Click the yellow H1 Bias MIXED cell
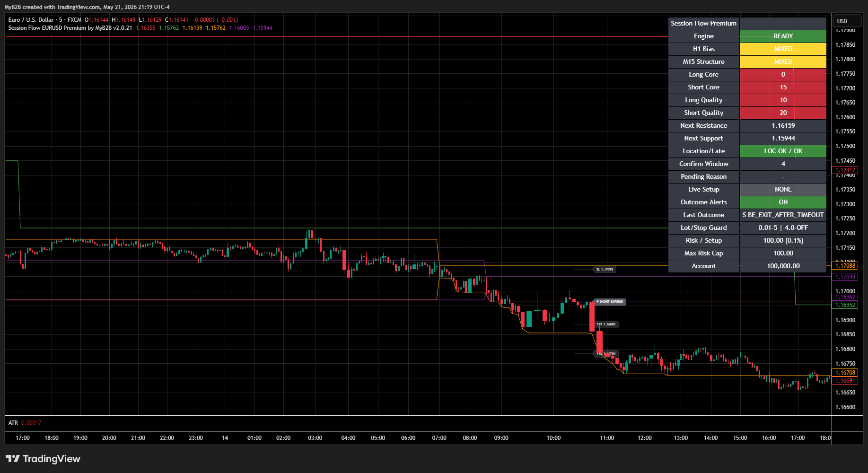The width and height of the screenshot is (868, 473). 783,49
